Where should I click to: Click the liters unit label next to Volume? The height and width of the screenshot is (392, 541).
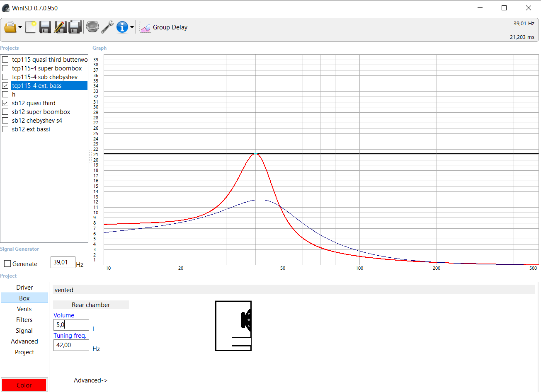(x=93, y=329)
